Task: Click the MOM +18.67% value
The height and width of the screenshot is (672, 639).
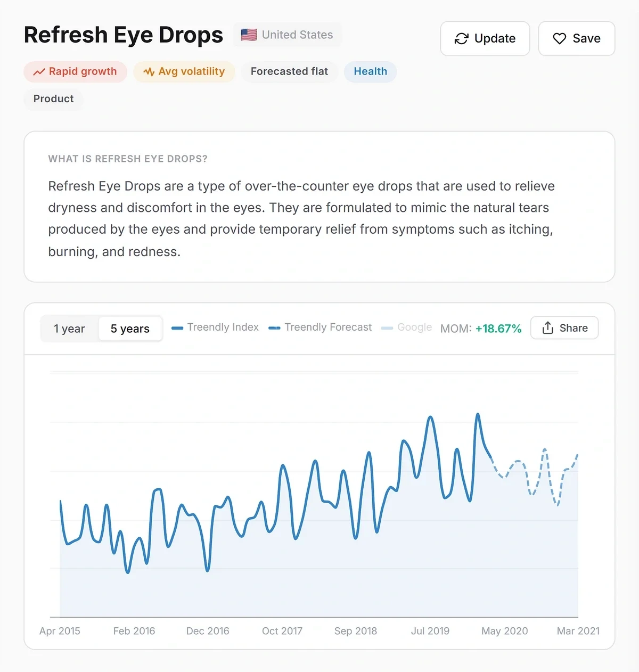Action: [x=481, y=329]
